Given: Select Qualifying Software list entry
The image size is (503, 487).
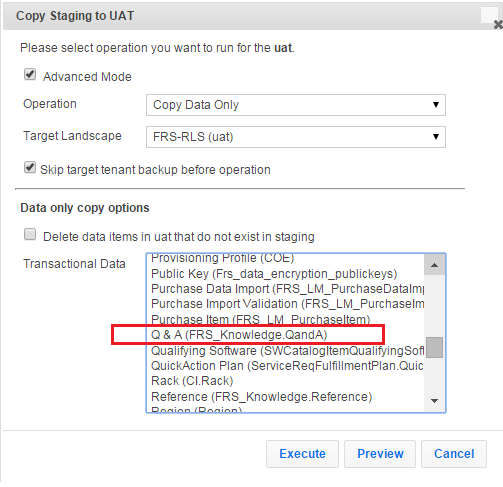Looking at the screenshot, I should pos(285,351).
